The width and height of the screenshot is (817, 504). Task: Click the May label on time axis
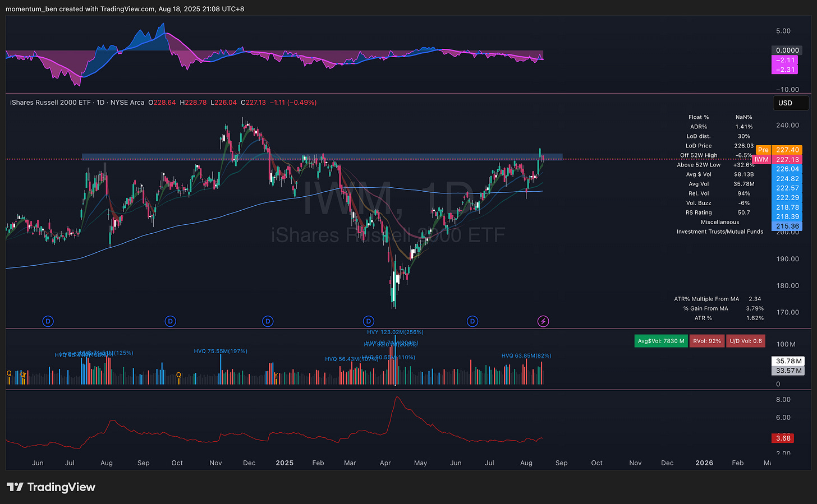click(x=420, y=463)
